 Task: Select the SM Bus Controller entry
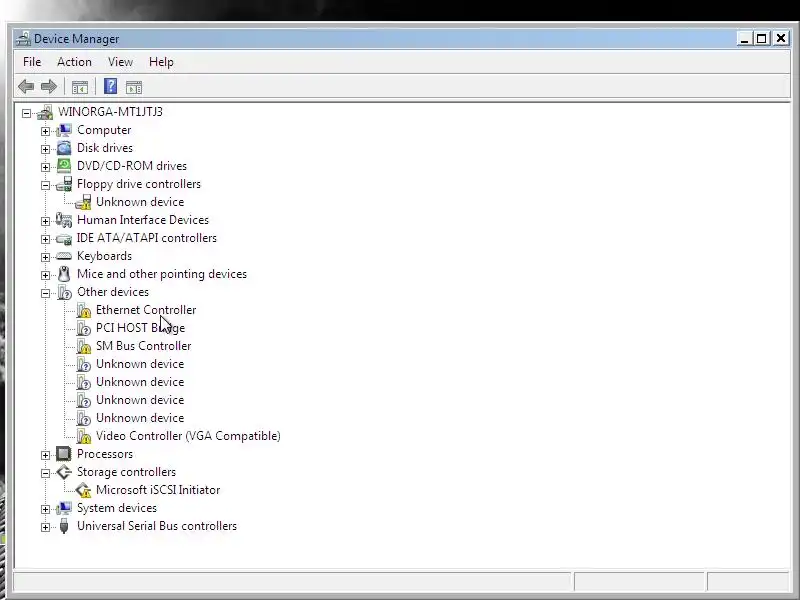tap(143, 346)
